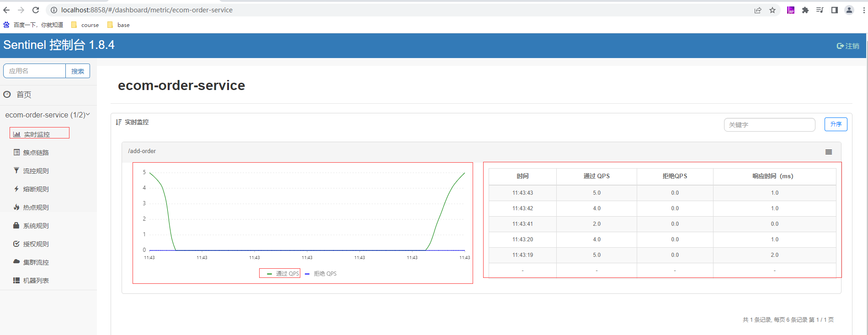868x335 pixels.
Task: Open 热点规则 in sidebar
Action: pyautogui.click(x=31, y=207)
